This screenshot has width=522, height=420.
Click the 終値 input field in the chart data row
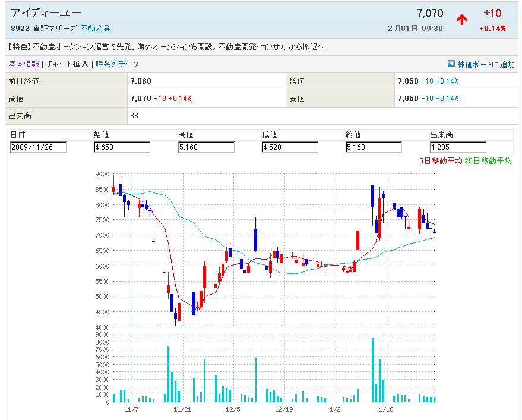(374, 147)
